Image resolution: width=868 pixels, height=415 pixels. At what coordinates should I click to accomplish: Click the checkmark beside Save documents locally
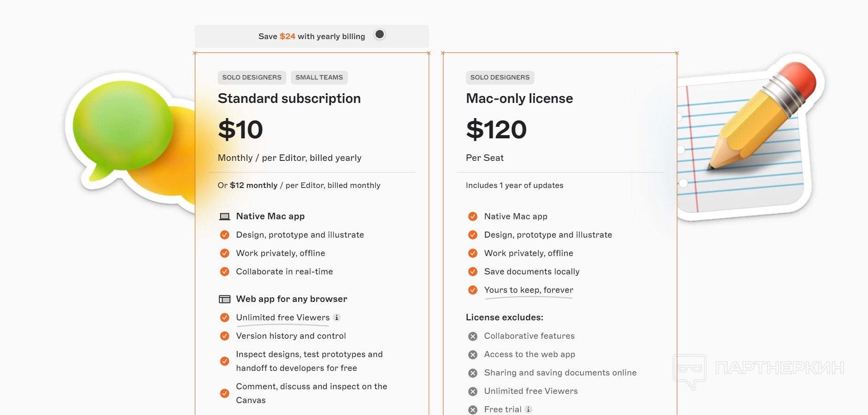coord(472,272)
